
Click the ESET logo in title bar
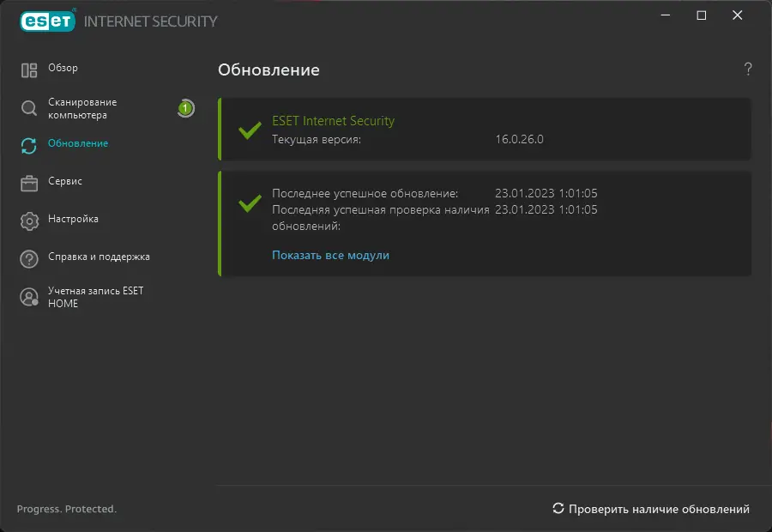46,20
